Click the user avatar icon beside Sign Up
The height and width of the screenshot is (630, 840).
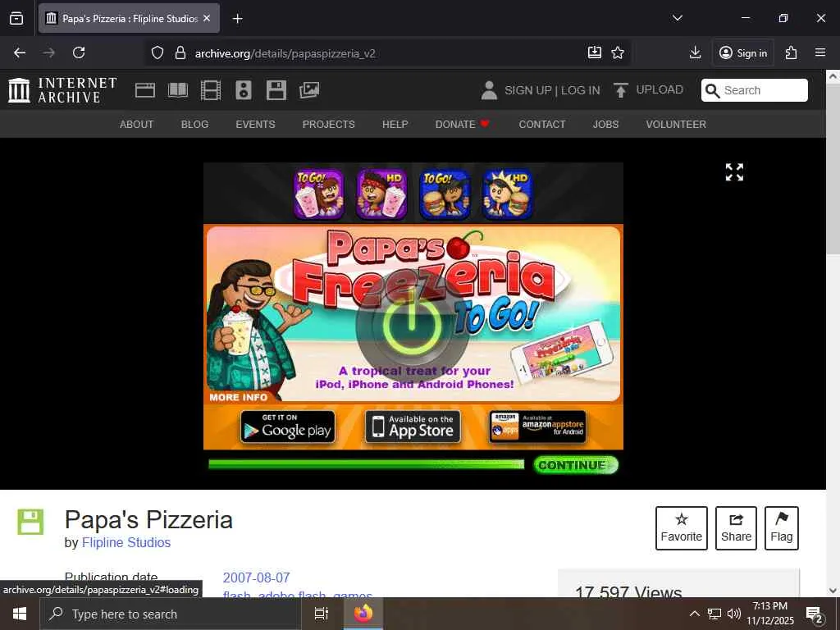489,90
